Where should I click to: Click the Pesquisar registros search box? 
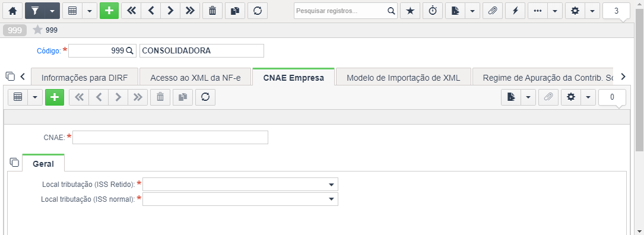345,11
